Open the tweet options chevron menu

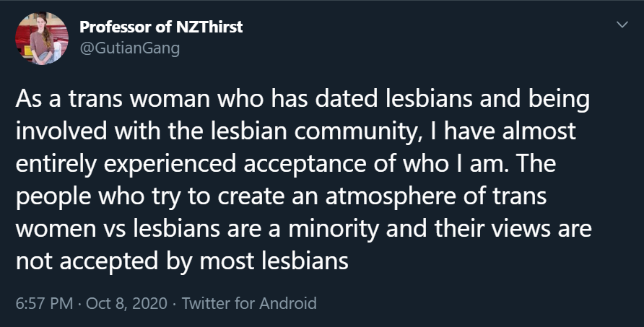[x=622, y=25]
